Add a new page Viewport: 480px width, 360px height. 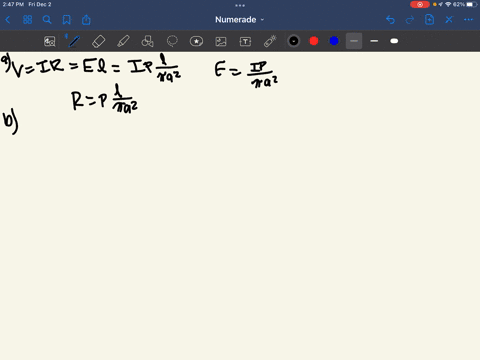point(429,20)
